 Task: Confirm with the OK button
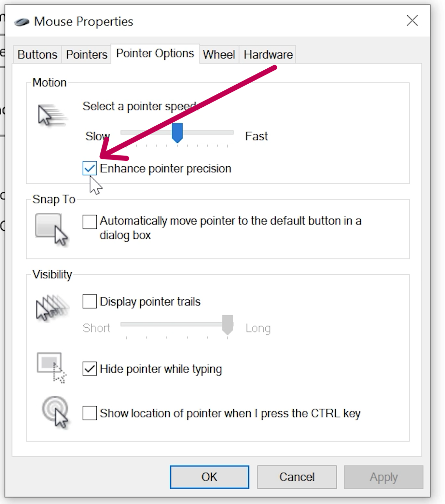[x=209, y=477]
